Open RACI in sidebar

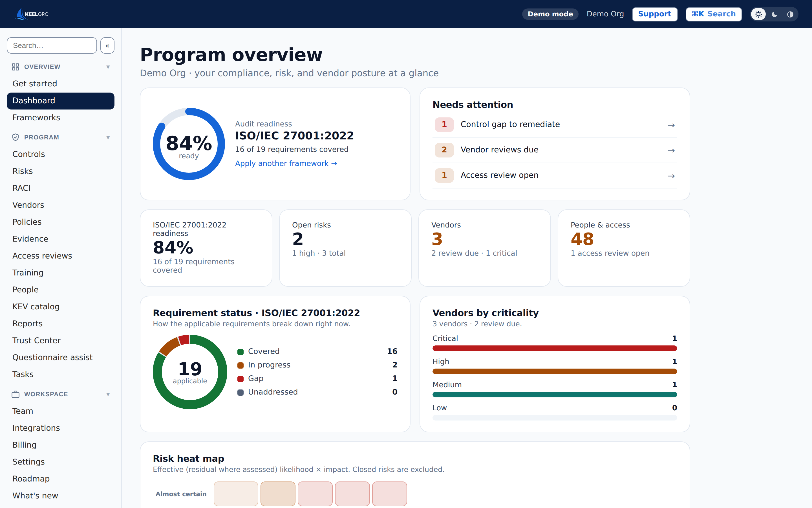coord(60,188)
